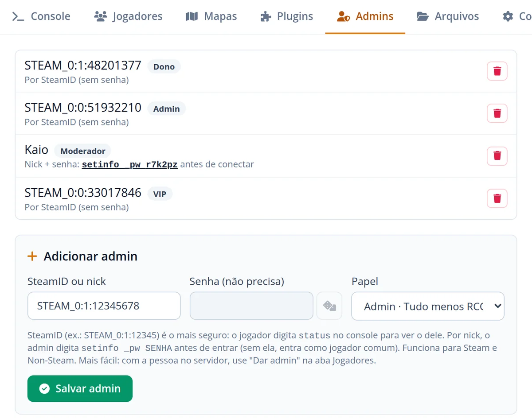Viewport: 532px width, 419px height.
Task: Click the Mapas tab map icon
Action: point(192,17)
